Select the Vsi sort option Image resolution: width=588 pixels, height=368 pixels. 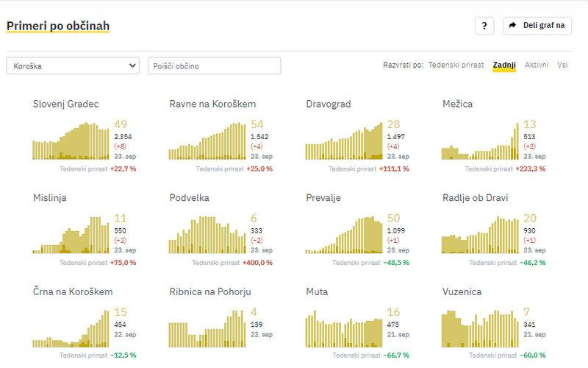pos(562,65)
